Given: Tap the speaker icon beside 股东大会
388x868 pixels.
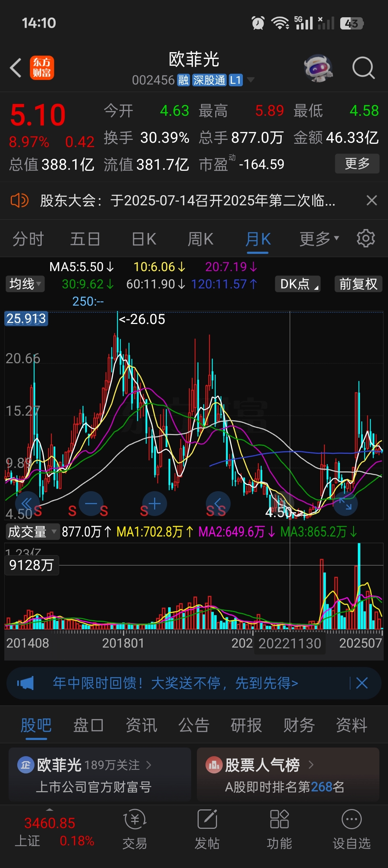Looking at the screenshot, I should (19, 200).
